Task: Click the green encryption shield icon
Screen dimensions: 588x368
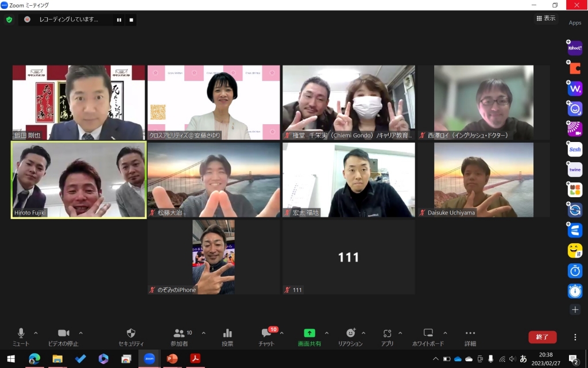Action: pyautogui.click(x=9, y=20)
